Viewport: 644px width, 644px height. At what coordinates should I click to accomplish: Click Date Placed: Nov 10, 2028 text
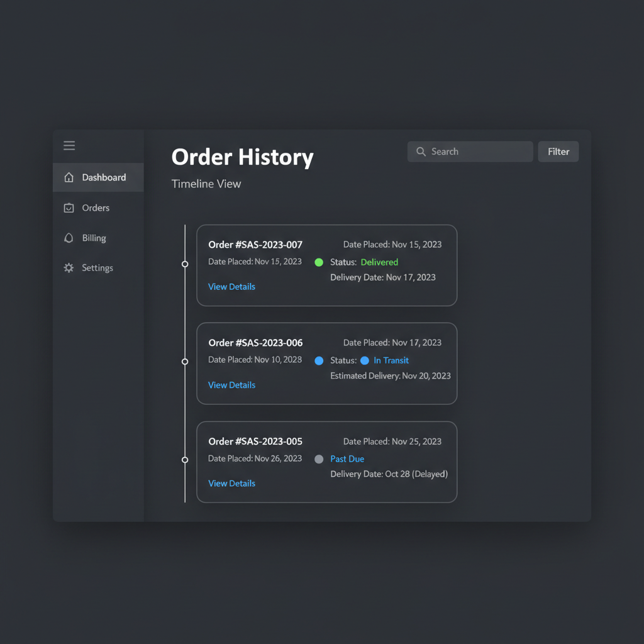click(x=255, y=359)
